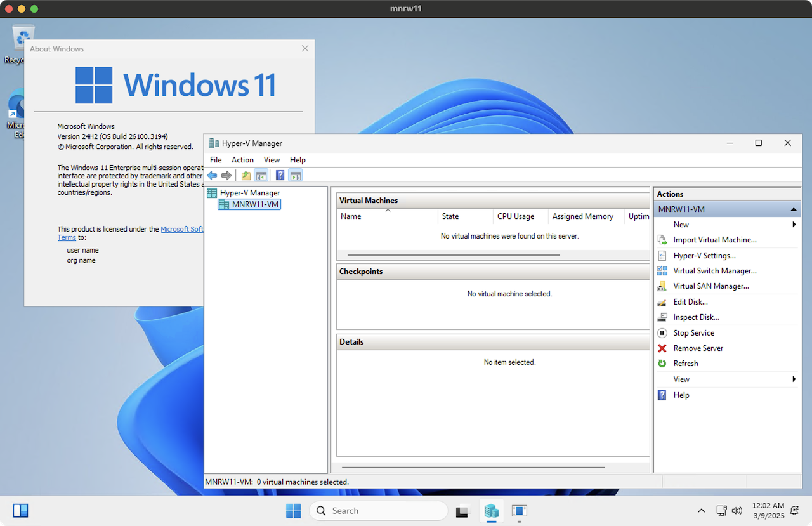Open the Action menu
The height and width of the screenshot is (526, 812).
click(242, 160)
